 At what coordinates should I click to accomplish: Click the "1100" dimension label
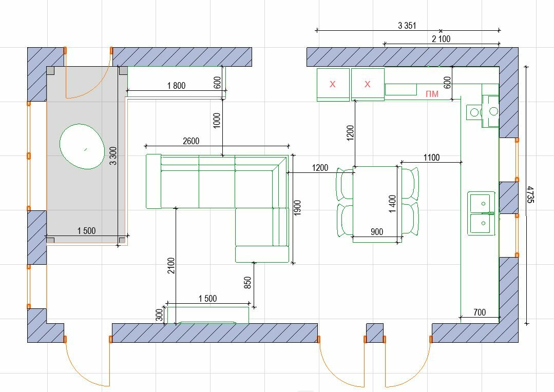(x=431, y=158)
